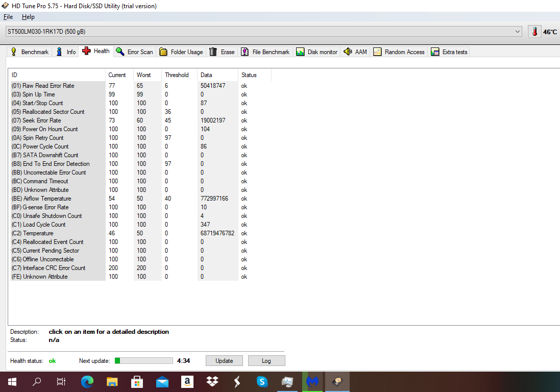This screenshot has height=392, width=560.
Task: Select the Health tab
Action: pos(96,51)
